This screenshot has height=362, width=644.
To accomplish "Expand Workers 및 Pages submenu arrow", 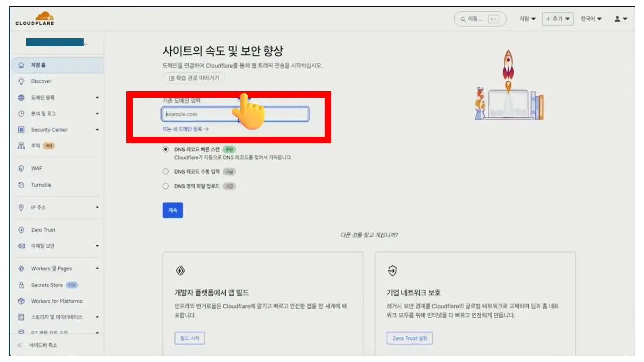I will coord(97,269).
